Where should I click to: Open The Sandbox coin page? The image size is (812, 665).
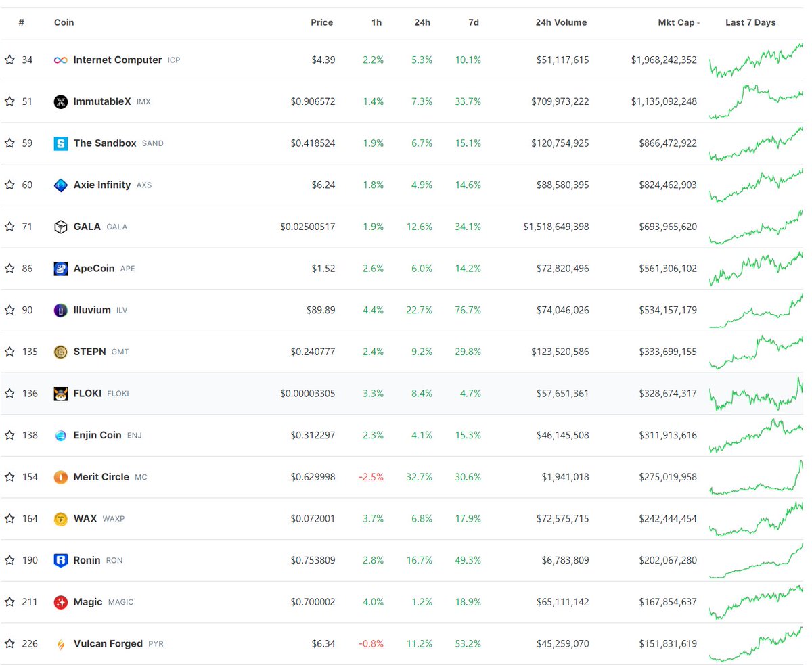(105, 143)
